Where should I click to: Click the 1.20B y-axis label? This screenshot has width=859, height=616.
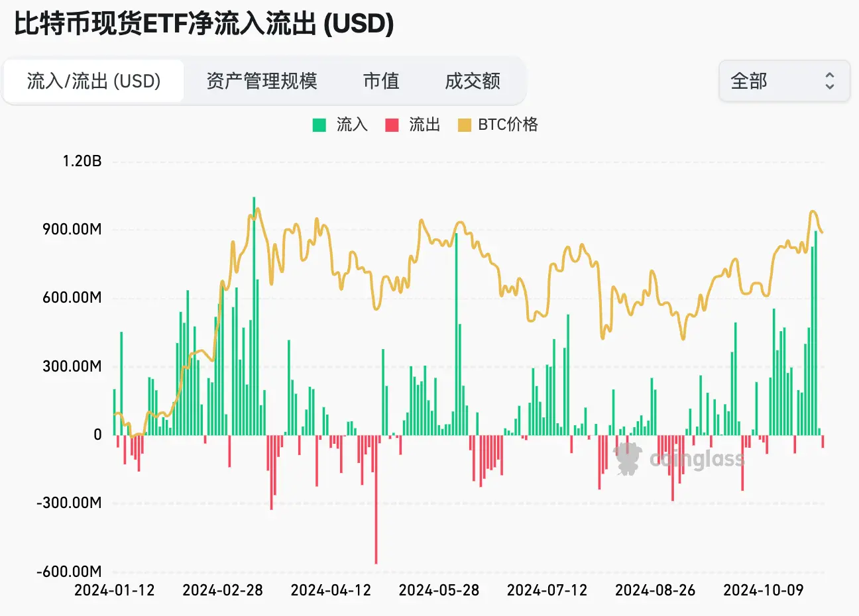tap(82, 161)
